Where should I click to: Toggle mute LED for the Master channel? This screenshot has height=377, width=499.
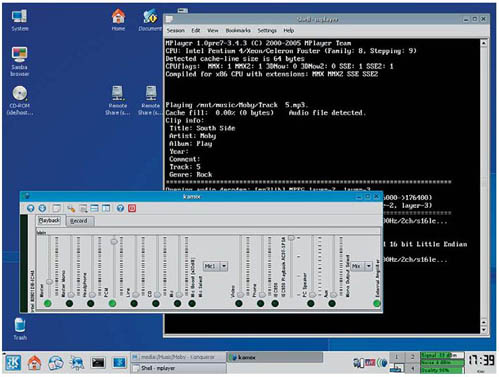(48, 303)
